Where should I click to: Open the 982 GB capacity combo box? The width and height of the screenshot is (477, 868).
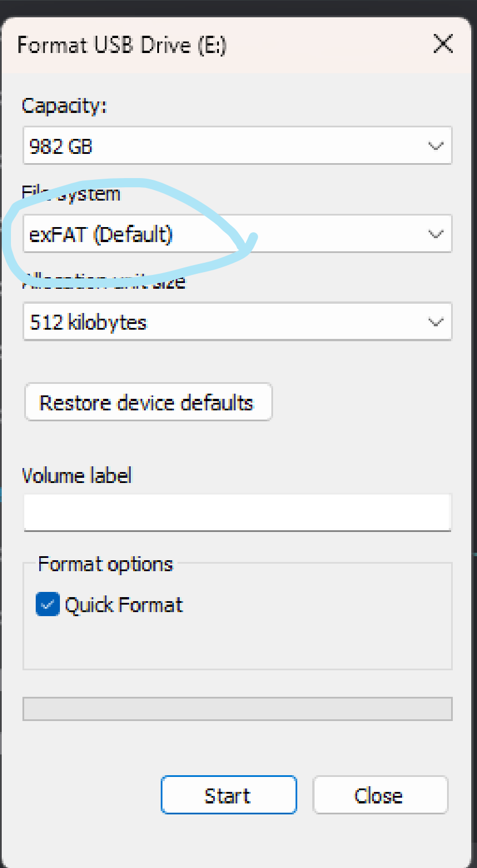230,146
